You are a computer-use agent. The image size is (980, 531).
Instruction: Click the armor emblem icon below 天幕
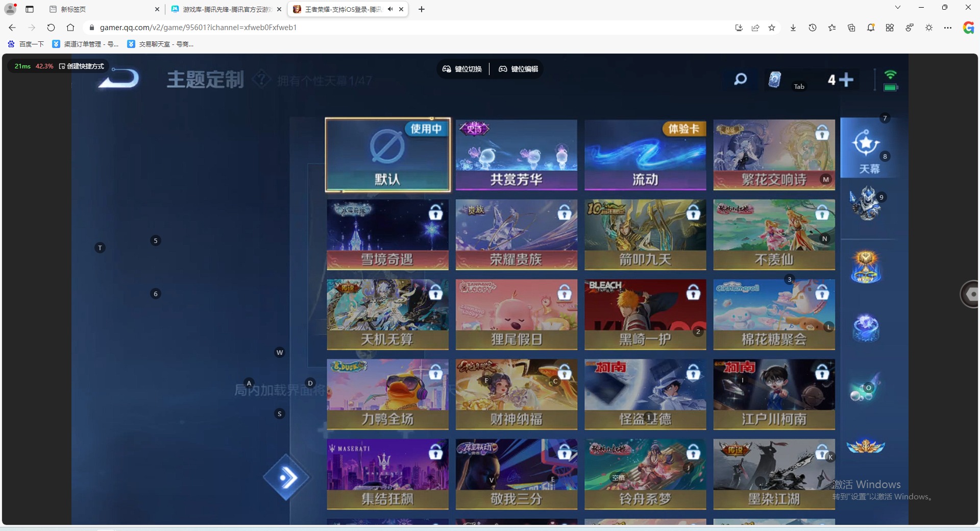tap(866, 204)
